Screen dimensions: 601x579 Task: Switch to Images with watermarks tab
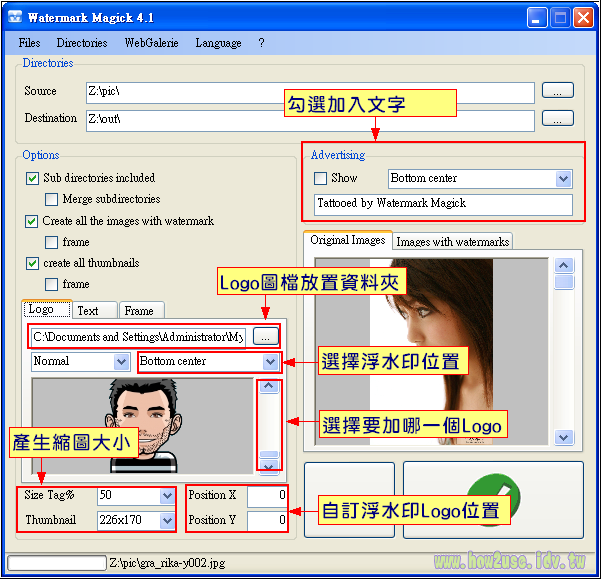[453, 242]
